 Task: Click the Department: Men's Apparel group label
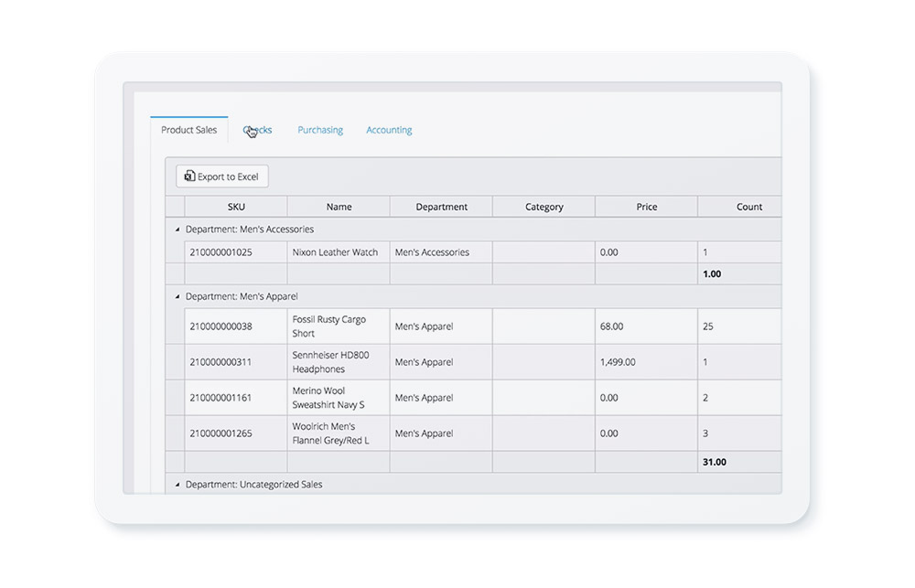click(241, 296)
